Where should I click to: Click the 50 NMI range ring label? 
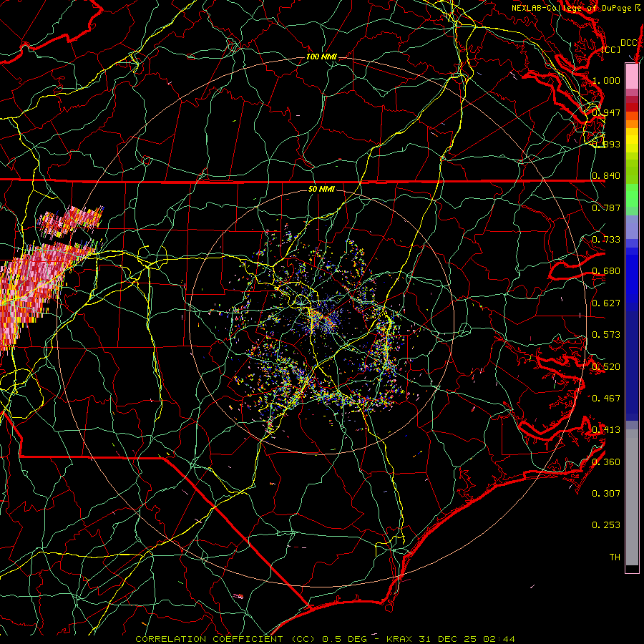(x=321, y=189)
